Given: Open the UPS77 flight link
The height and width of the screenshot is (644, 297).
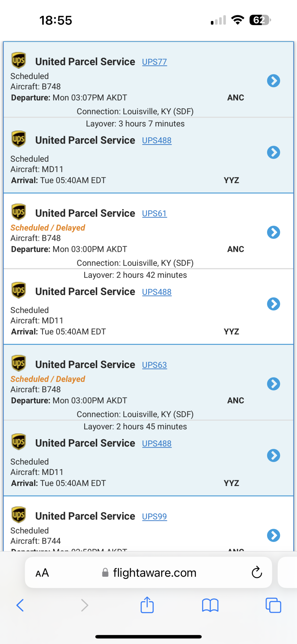Looking at the screenshot, I should pyautogui.click(x=154, y=62).
